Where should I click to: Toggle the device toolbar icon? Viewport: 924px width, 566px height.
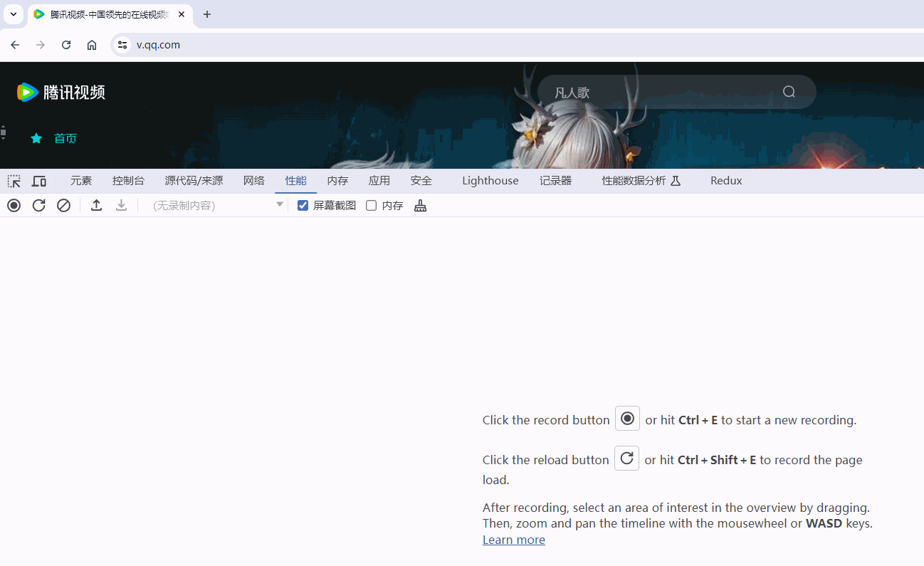coord(39,181)
